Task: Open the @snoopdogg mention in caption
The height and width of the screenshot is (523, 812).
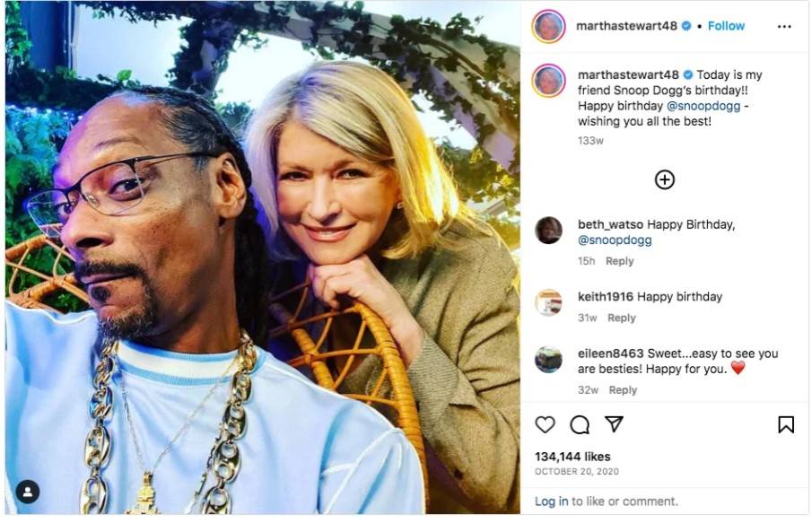Action: tap(703, 106)
